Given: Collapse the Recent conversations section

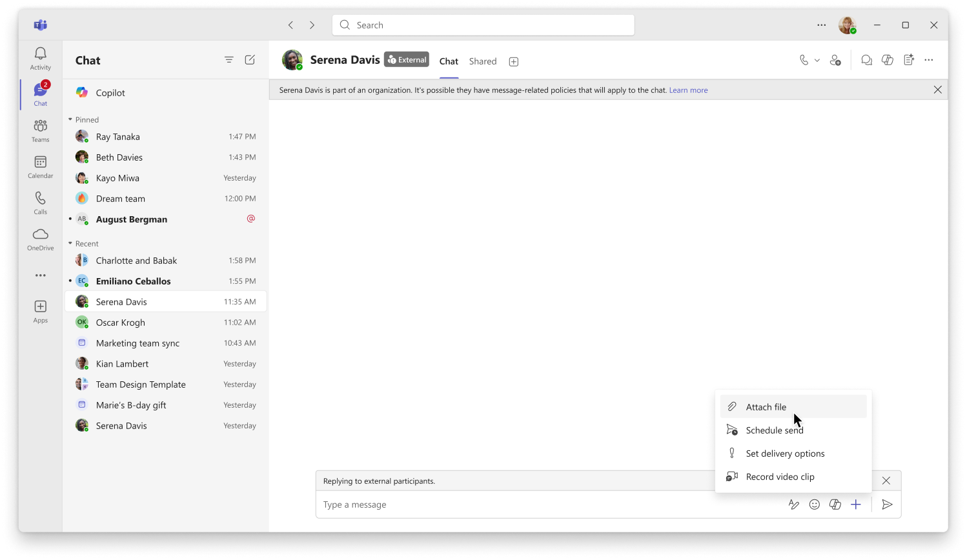Looking at the screenshot, I should click(x=70, y=243).
